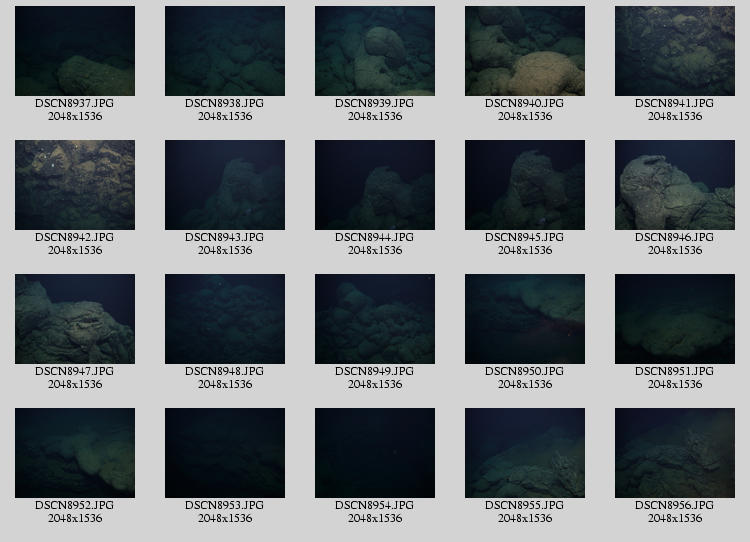Click the DSCN8952.JPG filename label
The image size is (750, 542).
point(75,505)
